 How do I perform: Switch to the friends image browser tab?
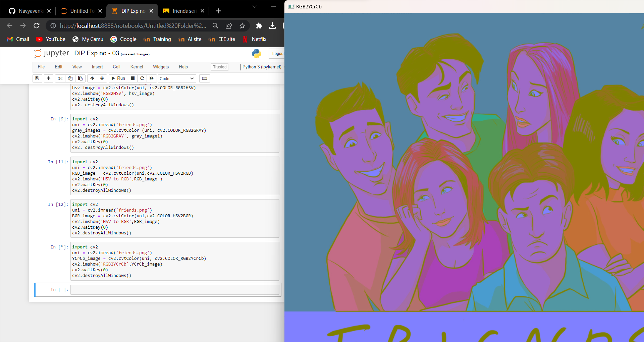(183, 11)
